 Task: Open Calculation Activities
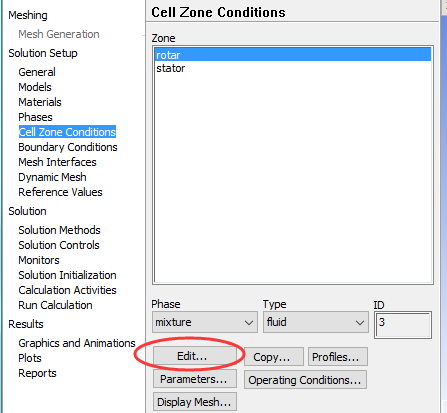67,290
